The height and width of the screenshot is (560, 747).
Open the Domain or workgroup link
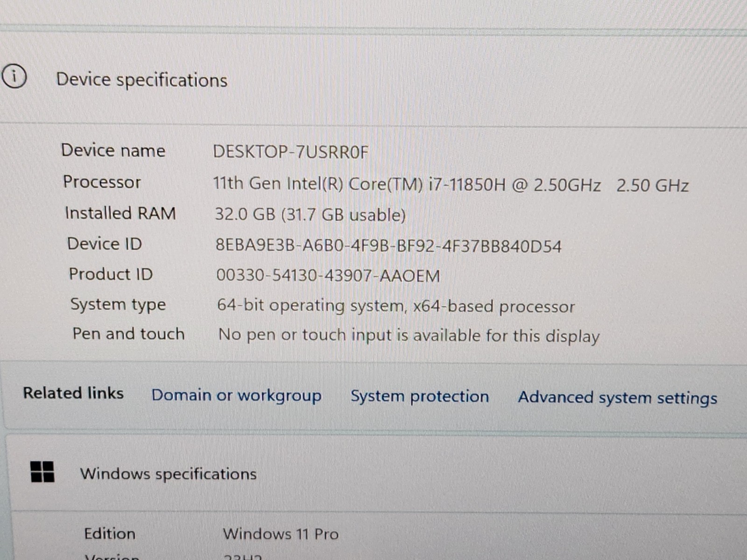click(x=236, y=395)
